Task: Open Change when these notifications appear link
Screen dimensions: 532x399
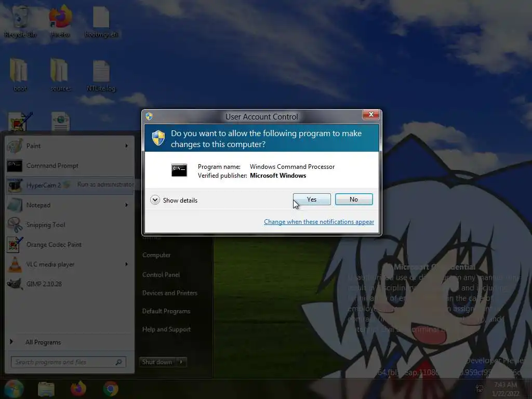Action: 319,221
